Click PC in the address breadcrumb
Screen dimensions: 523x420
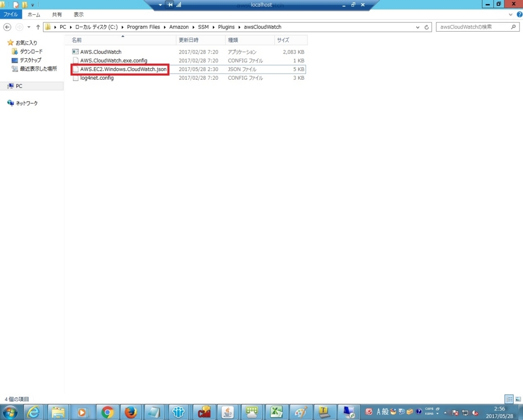coord(63,27)
